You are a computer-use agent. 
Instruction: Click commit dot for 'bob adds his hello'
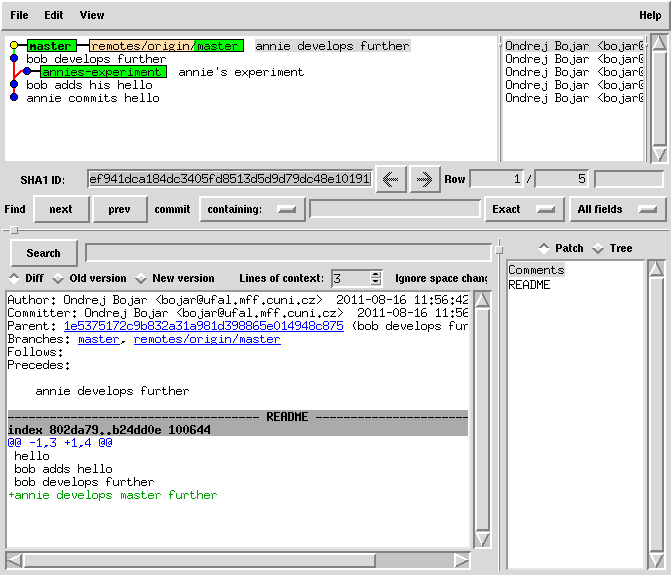tap(14, 85)
